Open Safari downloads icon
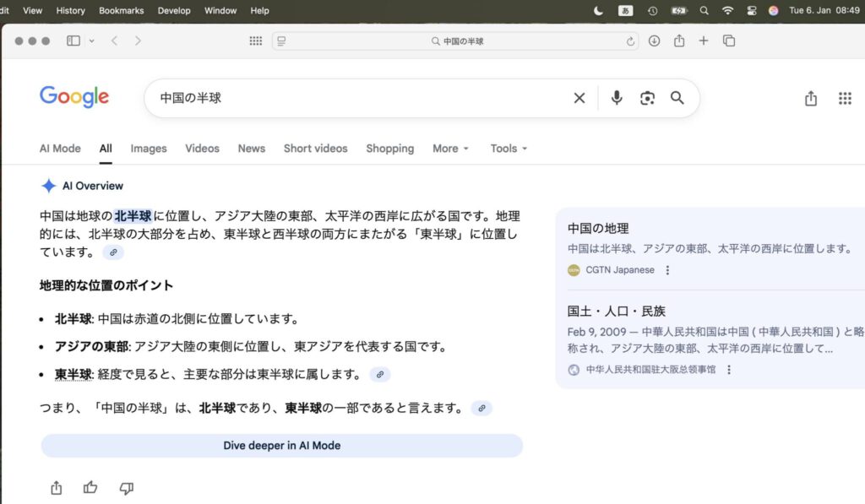This screenshot has width=865, height=504. pyautogui.click(x=655, y=41)
